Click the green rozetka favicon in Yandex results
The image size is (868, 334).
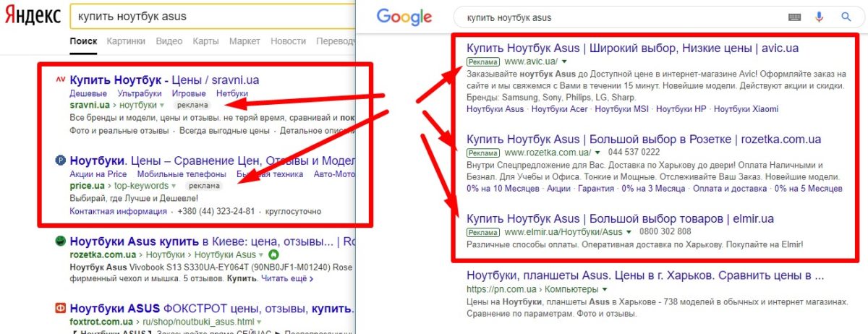point(60,241)
